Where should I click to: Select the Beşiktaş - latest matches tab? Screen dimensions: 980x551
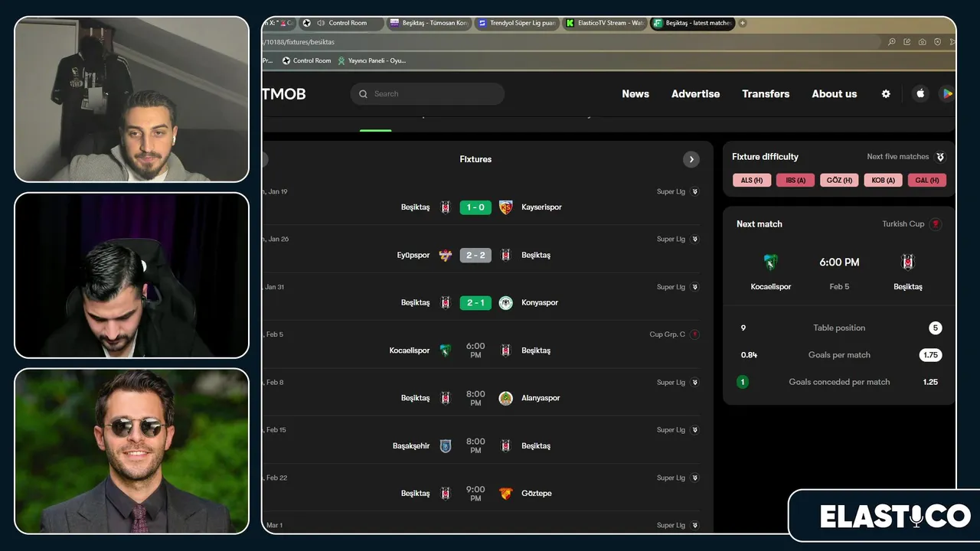click(x=693, y=23)
